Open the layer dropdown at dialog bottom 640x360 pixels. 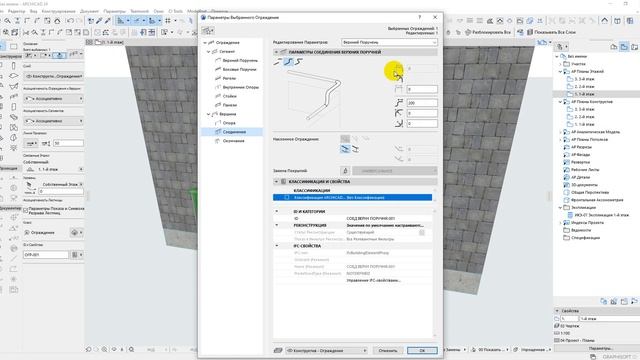326,350
